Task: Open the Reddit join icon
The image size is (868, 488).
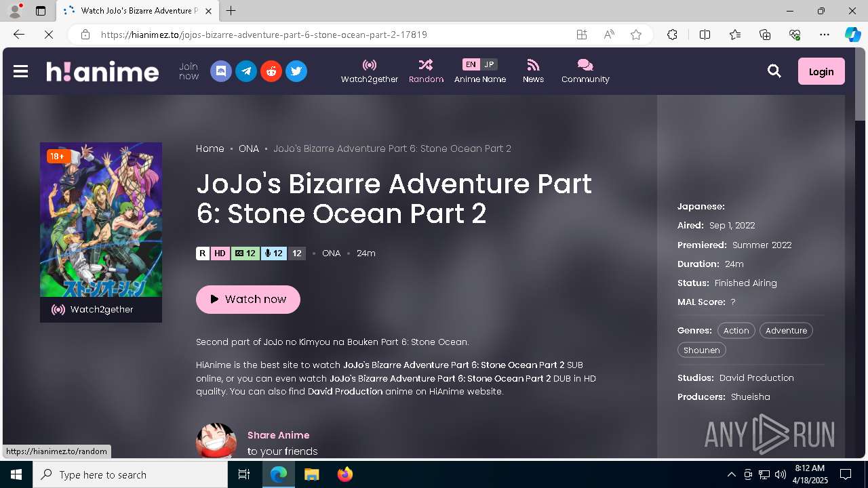Action: (271, 71)
